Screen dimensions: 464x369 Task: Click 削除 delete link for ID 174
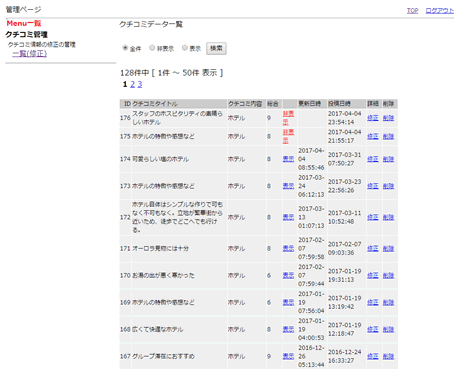[388, 159]
